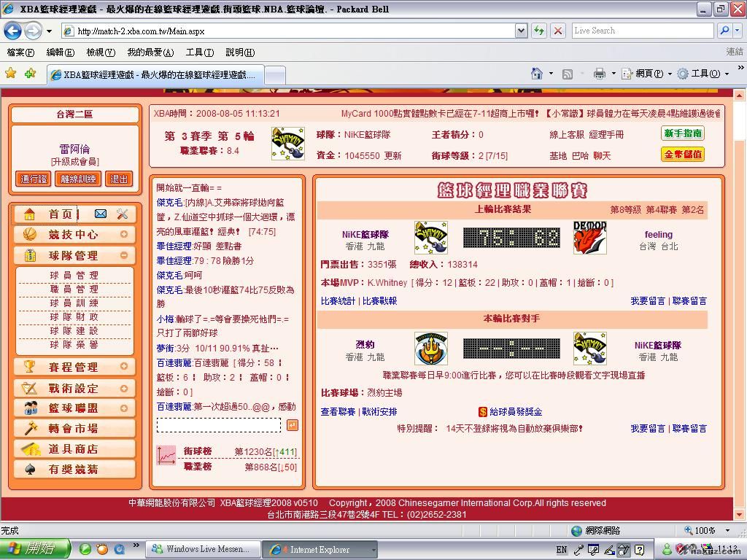Click the network globe icon in status bar
This screenshot has height=560, width=747.
tap(577, 531)
